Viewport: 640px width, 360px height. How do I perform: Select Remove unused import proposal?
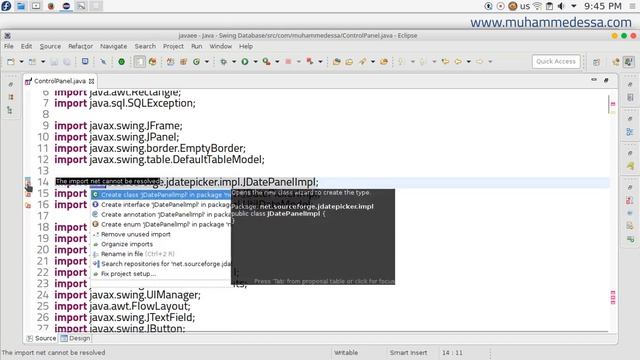pyautogui.click(x=161, y=234)
